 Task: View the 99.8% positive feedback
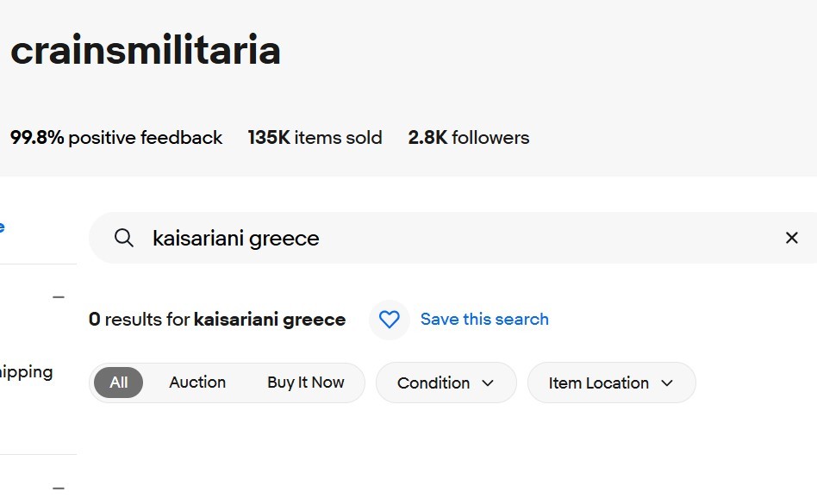(x=116, y=138)
